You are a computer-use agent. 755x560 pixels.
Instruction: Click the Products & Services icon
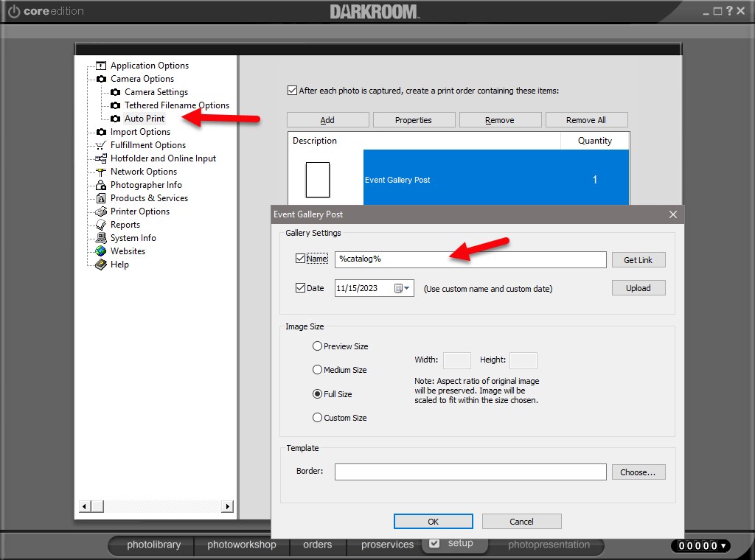[100, 198]
